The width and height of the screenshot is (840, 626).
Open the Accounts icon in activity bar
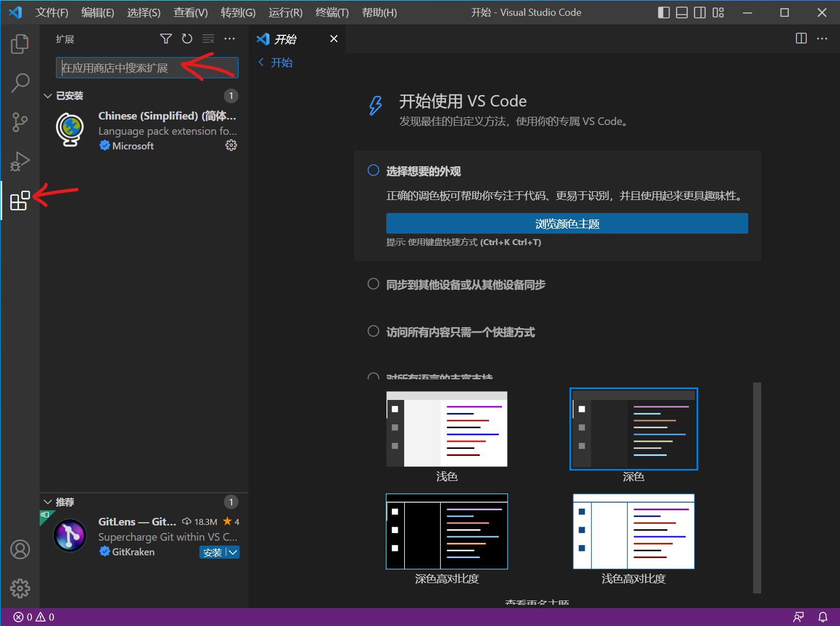click(x=20, y=549)
